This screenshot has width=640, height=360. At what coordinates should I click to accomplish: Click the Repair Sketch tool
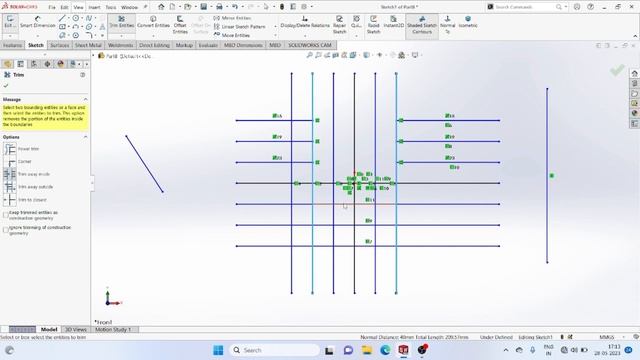point(339,25)
